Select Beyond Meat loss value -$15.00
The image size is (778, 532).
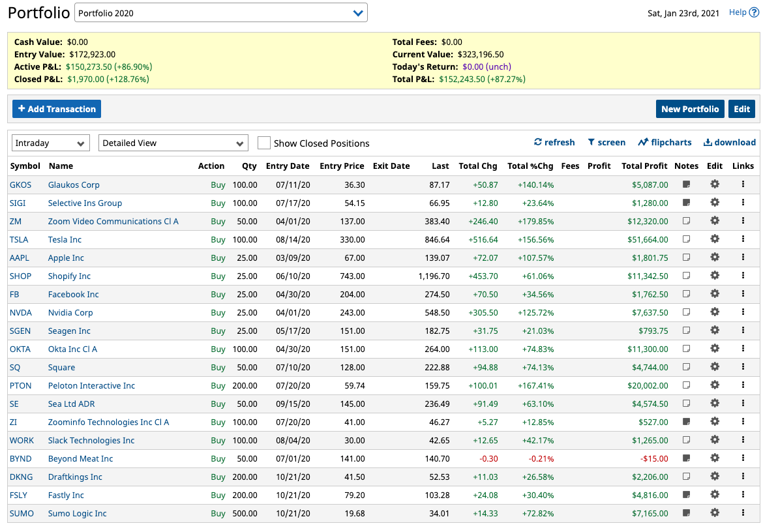654,458
